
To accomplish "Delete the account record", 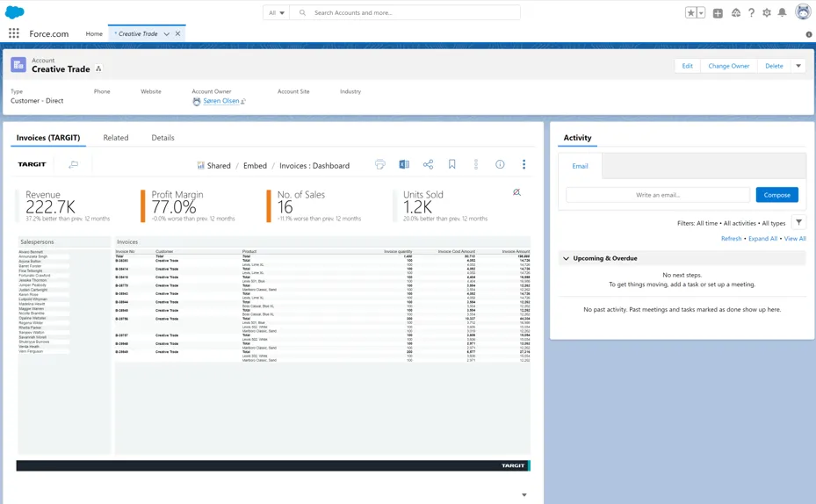I will (x=774, y=66).
